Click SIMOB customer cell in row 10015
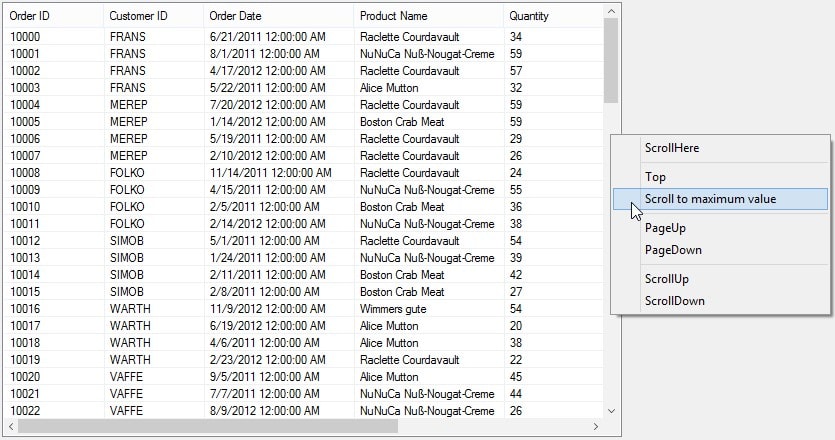This screenshot has height=440, width=835. point(153,292)
